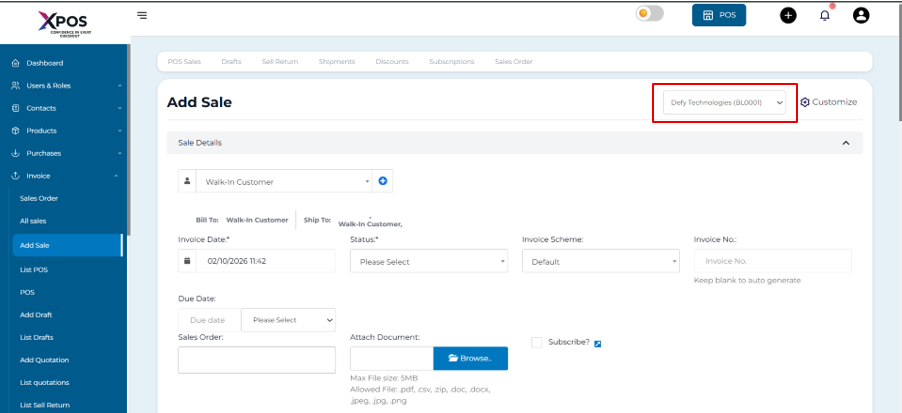The height and width of the screenshot is (413, 902).
Task: Open the notifications bell
Action: [x=825, y=15]
